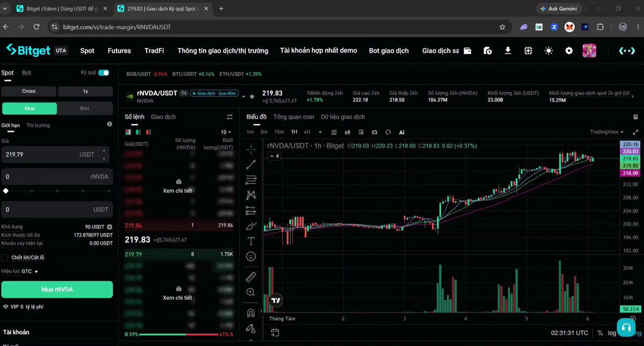Click the lock drawing tools icon
The image size is (644, 346).
251,328
